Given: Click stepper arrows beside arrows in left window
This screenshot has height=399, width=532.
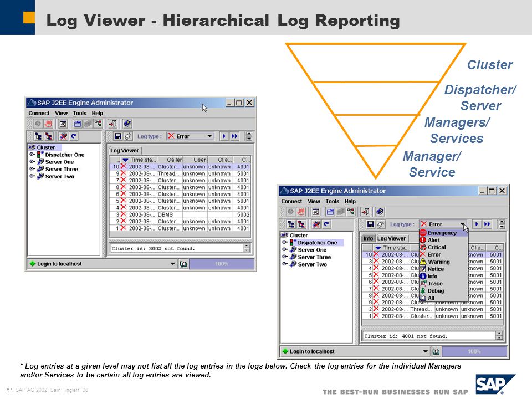Looking at the screenshot, I should pos(249,136).
